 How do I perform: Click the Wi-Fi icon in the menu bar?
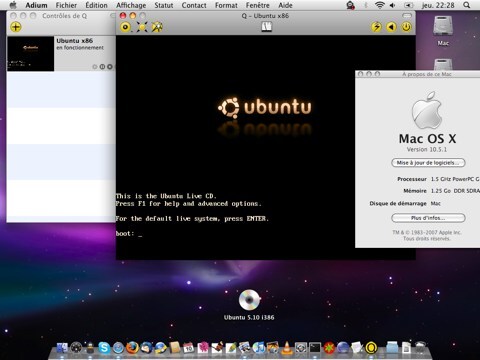(379, 5)
